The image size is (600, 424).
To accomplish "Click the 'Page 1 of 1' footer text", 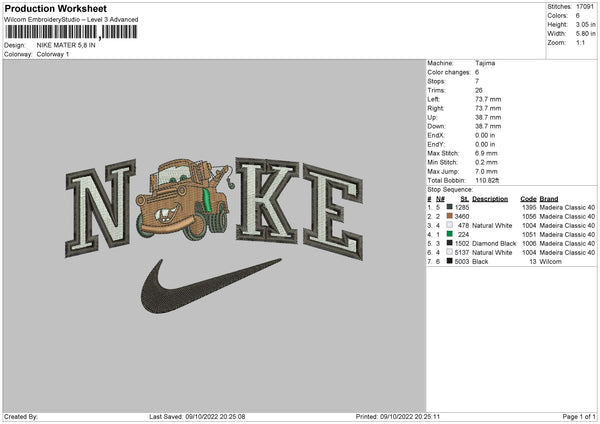I will (x=579, y=416).
